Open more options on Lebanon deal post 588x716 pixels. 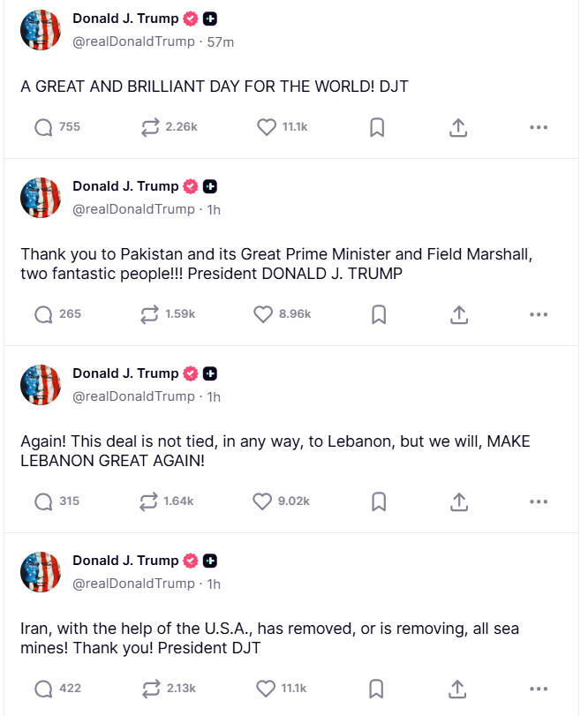point(539,501)
